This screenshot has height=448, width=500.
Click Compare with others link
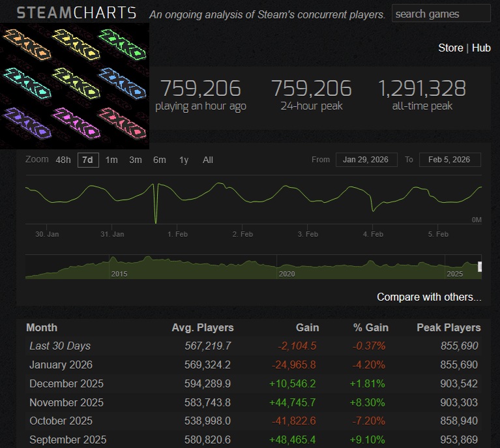point(429,297)
